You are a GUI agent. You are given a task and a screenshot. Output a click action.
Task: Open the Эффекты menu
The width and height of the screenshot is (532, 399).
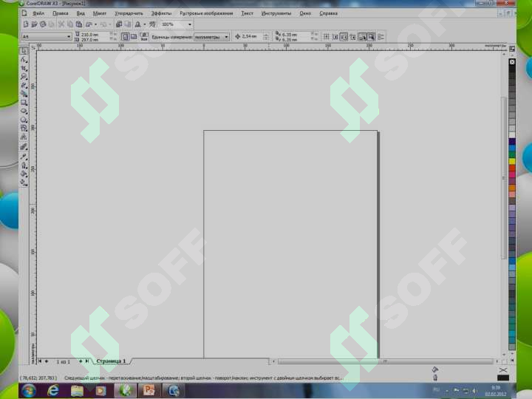tap(161, 13)
